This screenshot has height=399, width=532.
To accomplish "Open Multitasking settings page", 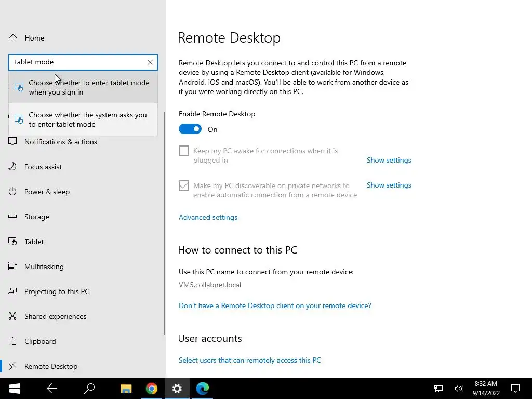I will pos(44,267).
